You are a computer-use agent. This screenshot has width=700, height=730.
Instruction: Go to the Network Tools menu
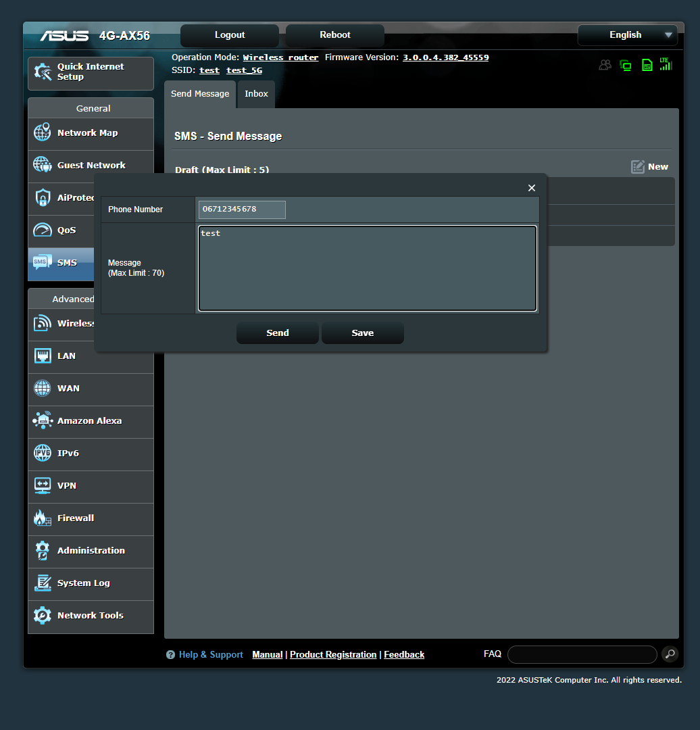coord(91,616)
